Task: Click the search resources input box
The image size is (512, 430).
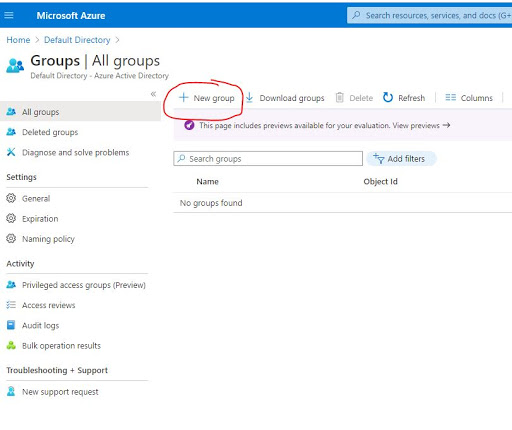Action: 429,15
